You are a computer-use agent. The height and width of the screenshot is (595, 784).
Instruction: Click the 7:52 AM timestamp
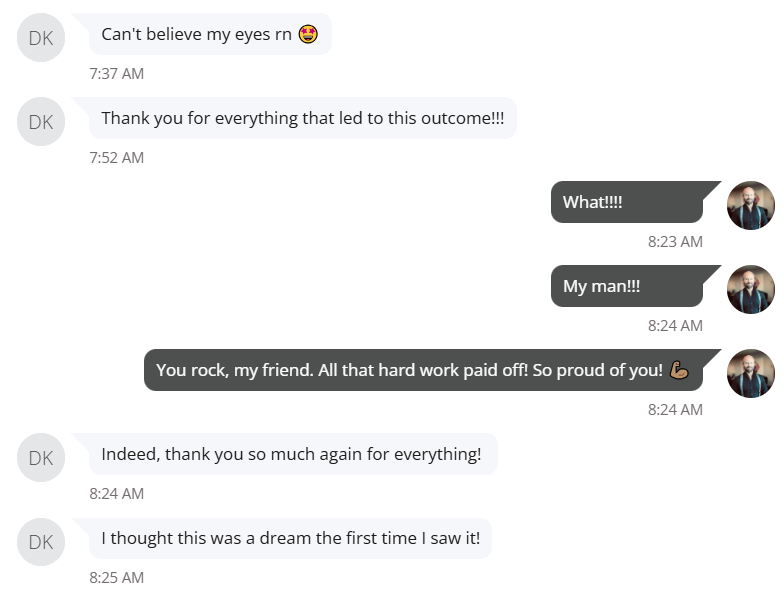tap(116, 157)
